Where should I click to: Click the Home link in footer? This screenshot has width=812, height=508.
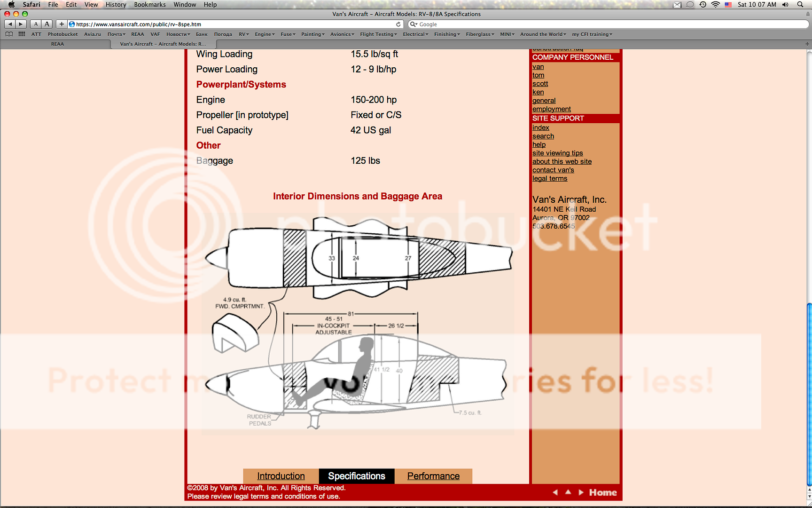[603, 492]
